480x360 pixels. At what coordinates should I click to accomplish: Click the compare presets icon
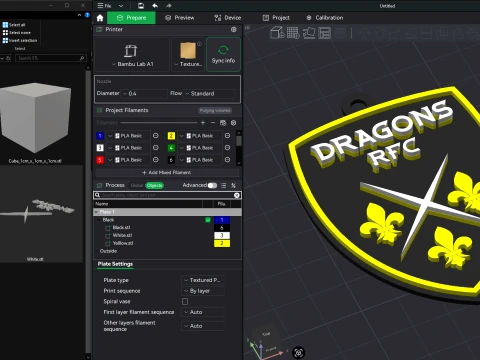[233, 185]
